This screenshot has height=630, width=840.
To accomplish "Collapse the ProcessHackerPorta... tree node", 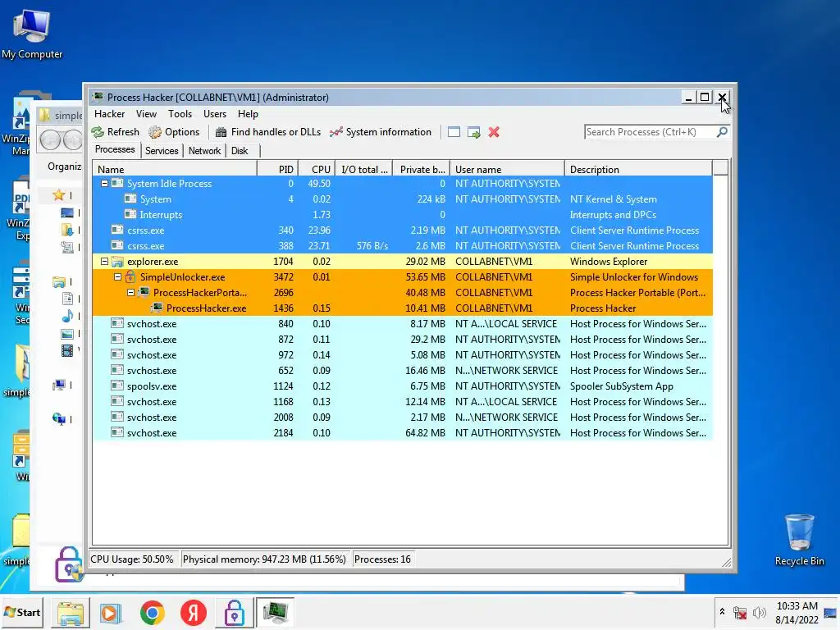I will [x=130, y=293].
